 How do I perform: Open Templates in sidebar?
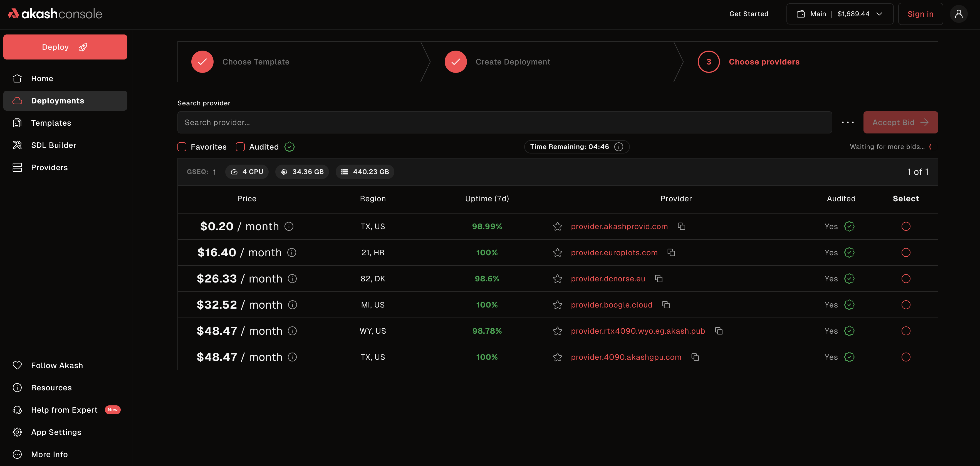51,123
